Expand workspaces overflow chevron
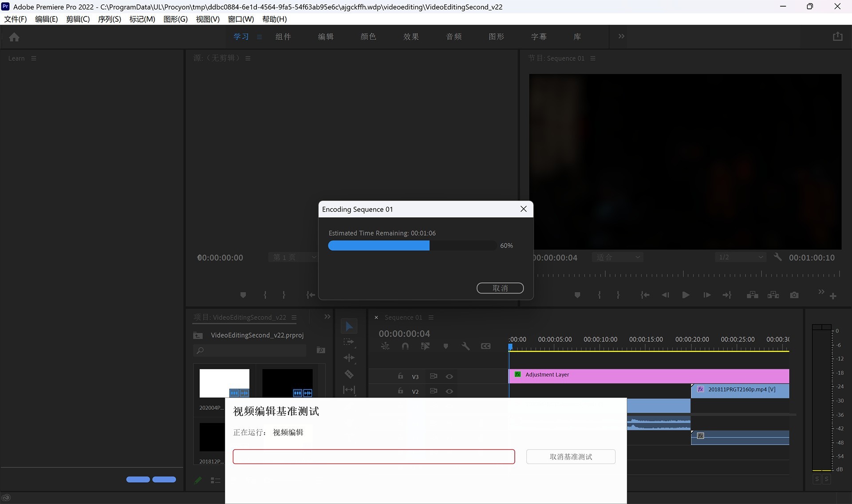 coord(621,36)
